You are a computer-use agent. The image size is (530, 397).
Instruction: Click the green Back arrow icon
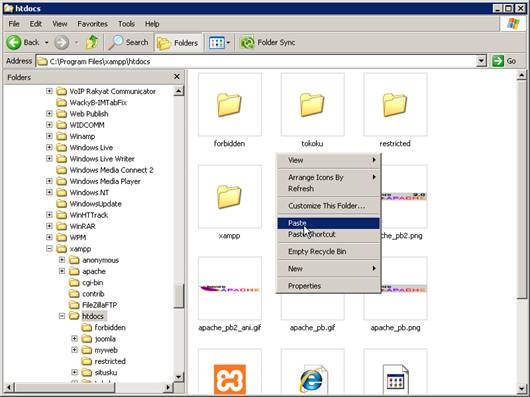[x=14, y=43]
